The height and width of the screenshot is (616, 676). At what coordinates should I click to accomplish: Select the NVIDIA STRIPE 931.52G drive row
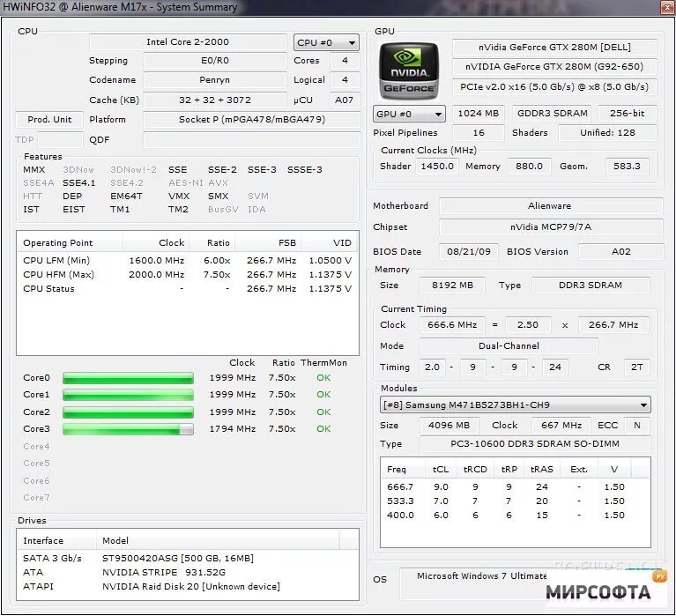pos(188,573)
